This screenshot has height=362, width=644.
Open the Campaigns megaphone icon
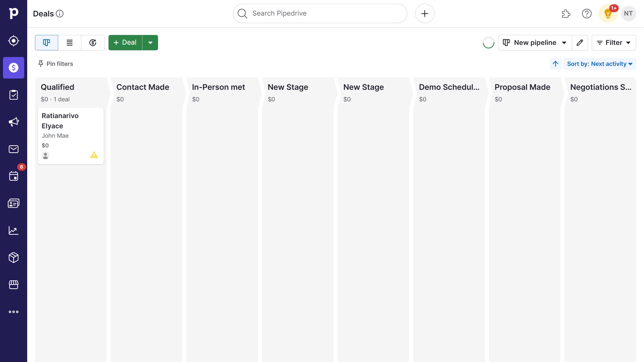tap(13, 122)
